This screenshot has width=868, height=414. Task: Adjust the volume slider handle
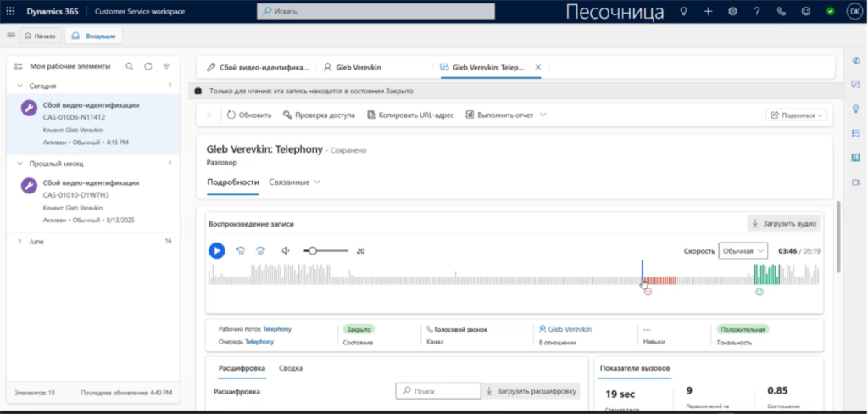pyautogui.click(x=313, y=251)
